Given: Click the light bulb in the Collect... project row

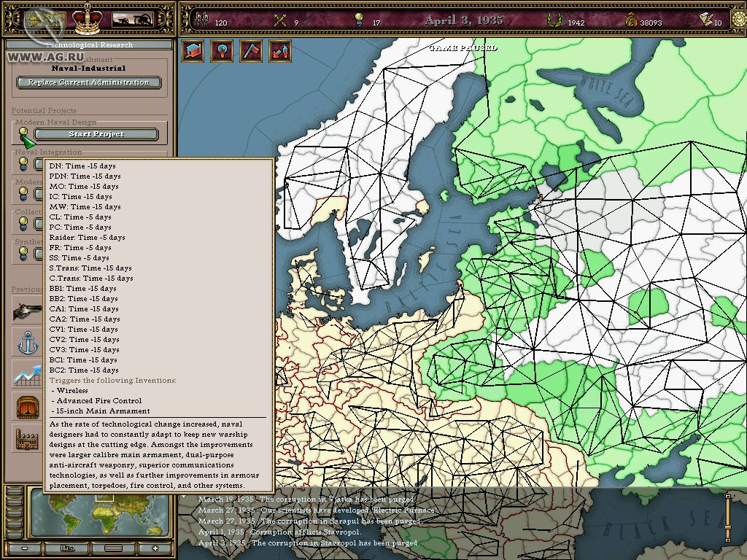Looking at the screenshot, I should pos(23,223).
